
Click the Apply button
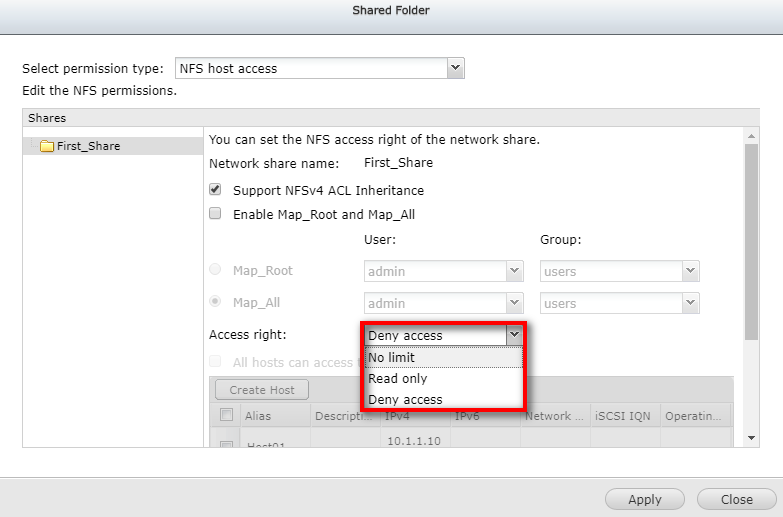pyautogui.click(x=644, y=499)
